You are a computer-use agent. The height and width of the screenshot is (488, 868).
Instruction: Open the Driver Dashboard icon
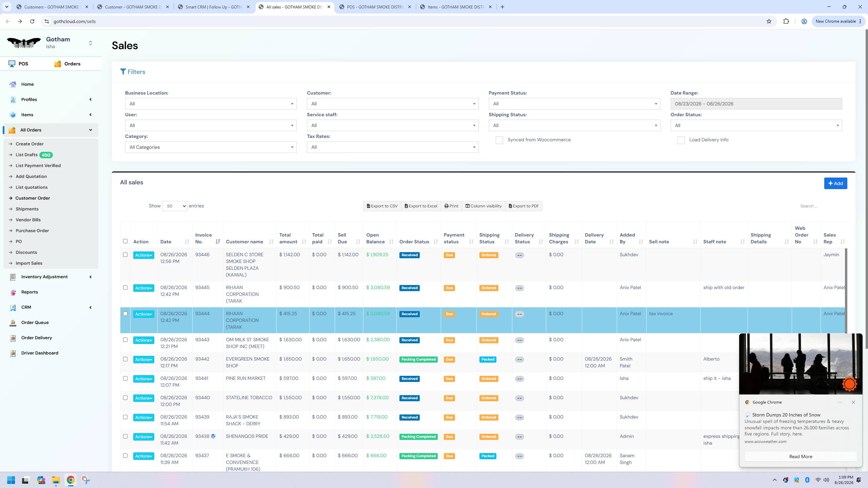13,353
